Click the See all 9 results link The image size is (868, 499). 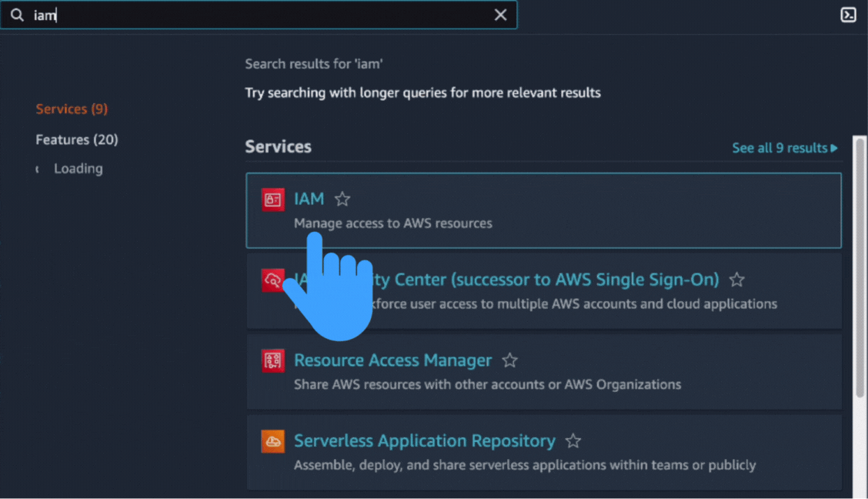pyautogui.click(x=780, y=148)
